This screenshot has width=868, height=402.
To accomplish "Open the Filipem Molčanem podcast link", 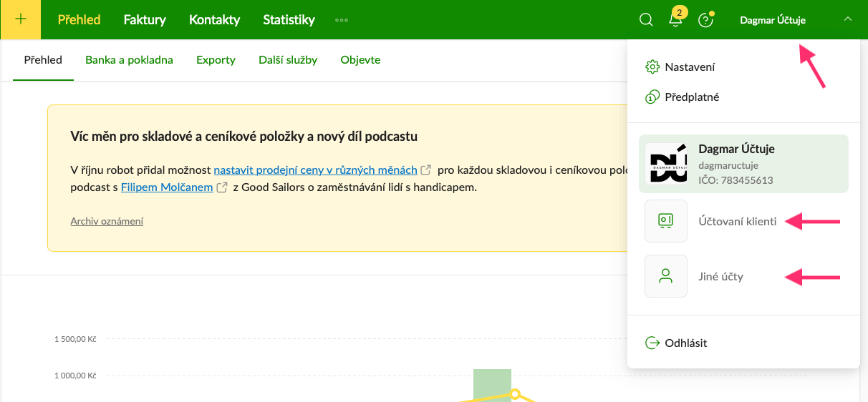I will [x=167, y=187].
